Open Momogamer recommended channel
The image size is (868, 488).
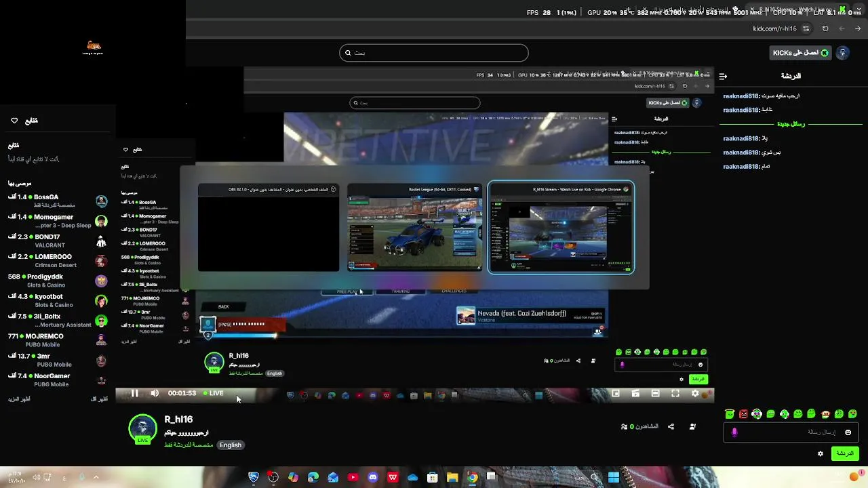[57, 221]
